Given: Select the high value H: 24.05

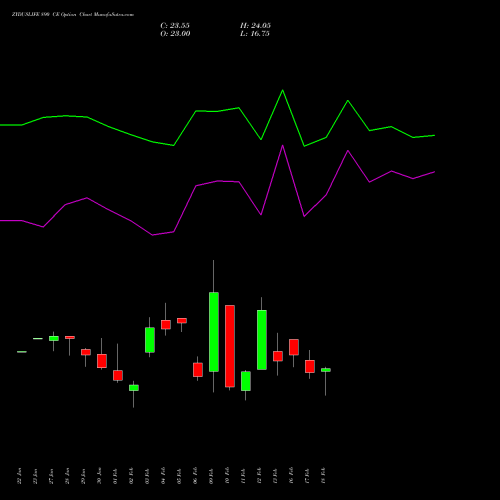Looking at the screenshot, I should point(255,26).
